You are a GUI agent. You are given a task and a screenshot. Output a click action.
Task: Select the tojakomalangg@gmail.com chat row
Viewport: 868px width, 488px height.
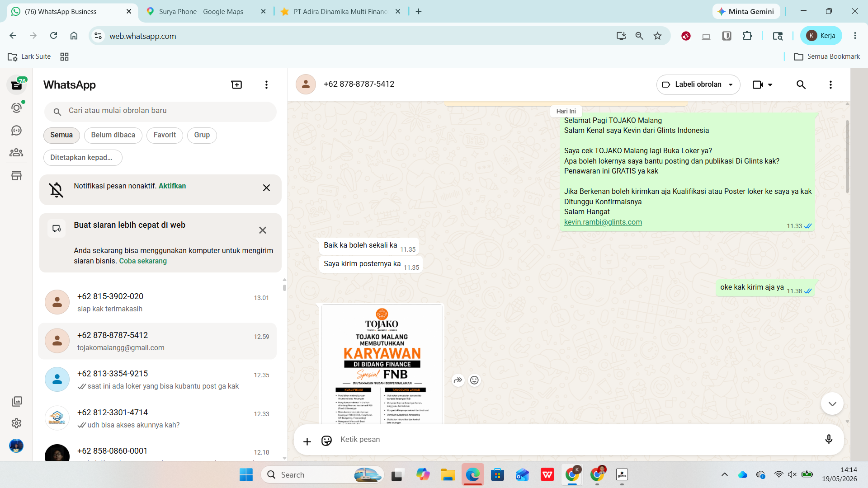tap(157, 341)
